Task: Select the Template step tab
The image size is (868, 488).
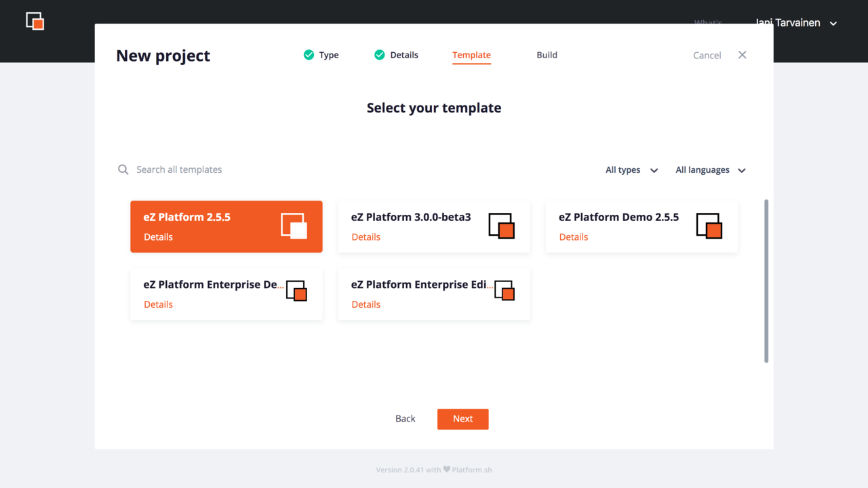Action: 471,56
